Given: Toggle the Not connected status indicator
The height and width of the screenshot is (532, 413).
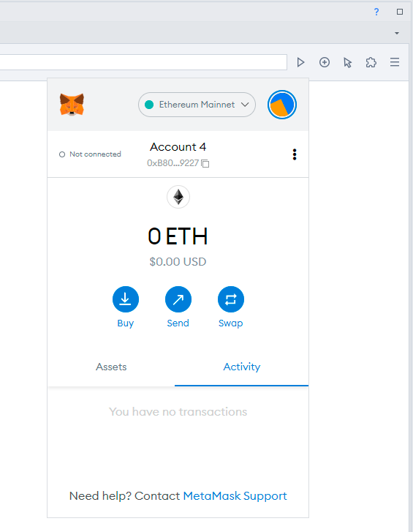Looking at the screenshot, I should (x=90, y=154).
